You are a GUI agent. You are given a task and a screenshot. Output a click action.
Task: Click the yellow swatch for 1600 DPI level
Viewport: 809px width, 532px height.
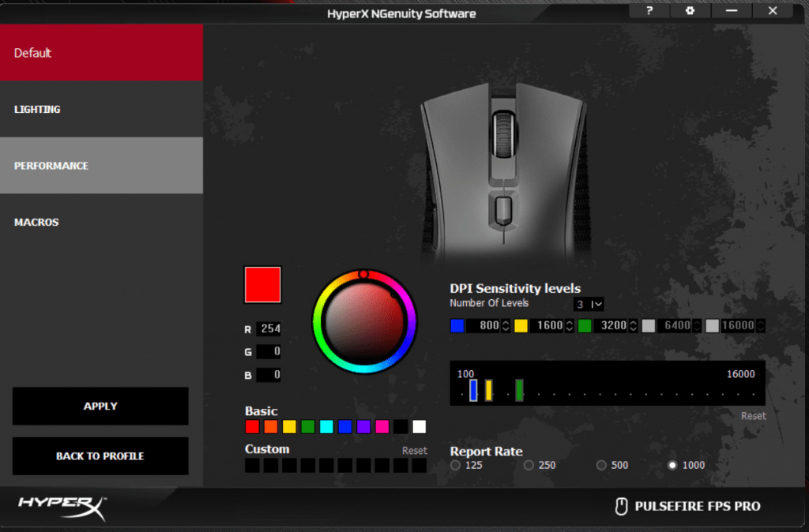pos(521,326)
